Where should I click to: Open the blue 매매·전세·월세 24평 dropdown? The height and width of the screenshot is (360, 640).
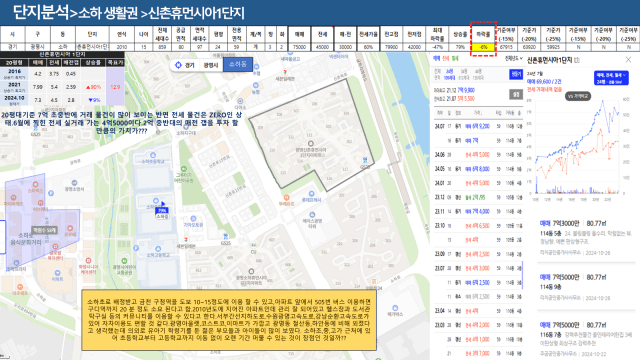coord(611,78)
